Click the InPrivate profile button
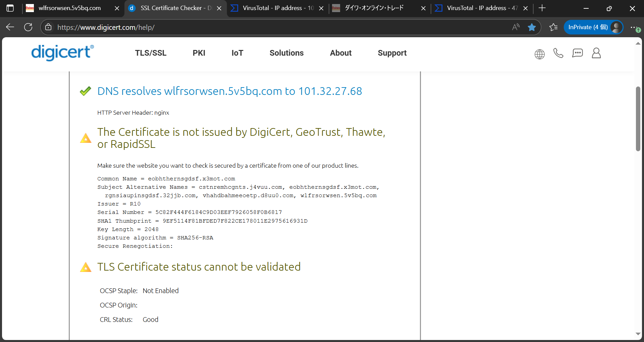Screen dimensions: 644x342 click(593, 27)
